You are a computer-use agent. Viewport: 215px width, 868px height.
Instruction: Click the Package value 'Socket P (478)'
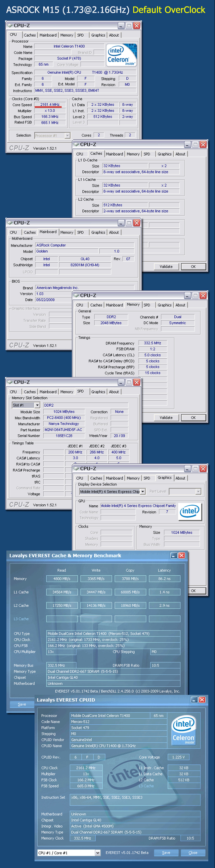click(69, 58)
